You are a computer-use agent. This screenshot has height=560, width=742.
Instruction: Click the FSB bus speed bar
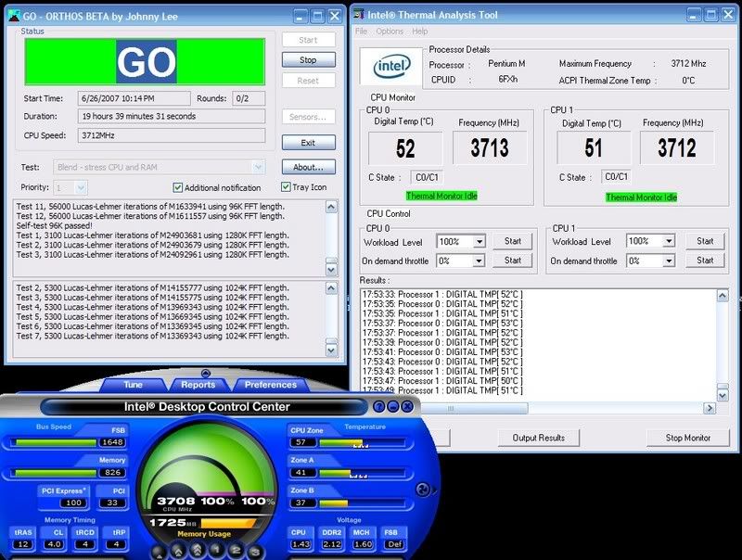(x=54, y=442)
